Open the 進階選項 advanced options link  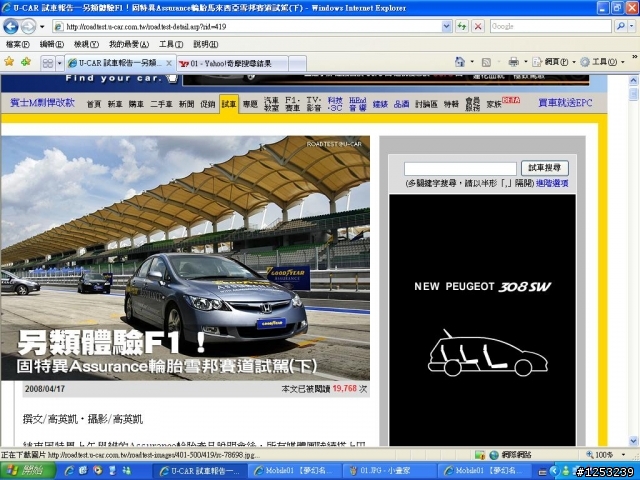[x=552, y=183]
